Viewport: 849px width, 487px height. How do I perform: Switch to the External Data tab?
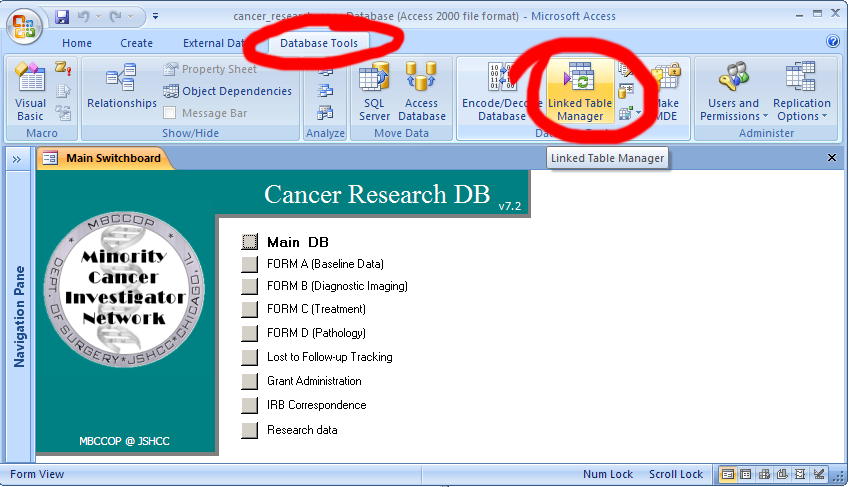coord(213,43)
